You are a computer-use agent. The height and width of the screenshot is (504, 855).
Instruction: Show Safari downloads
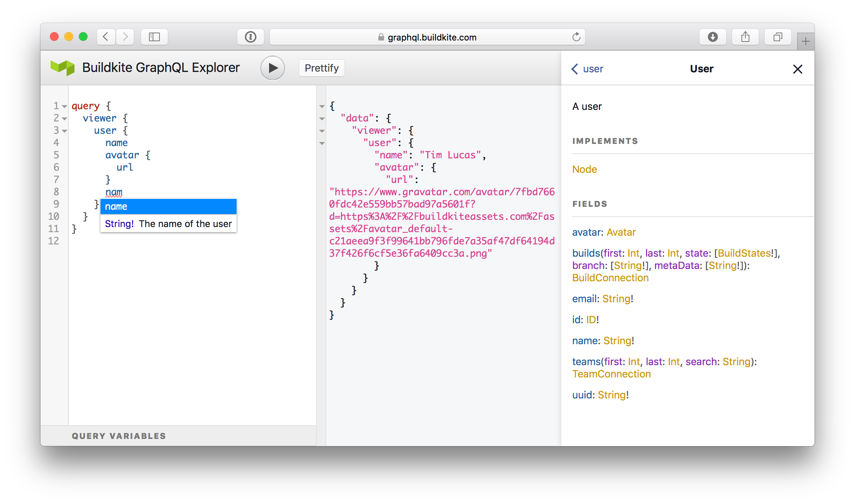click(x=712, y=37)
